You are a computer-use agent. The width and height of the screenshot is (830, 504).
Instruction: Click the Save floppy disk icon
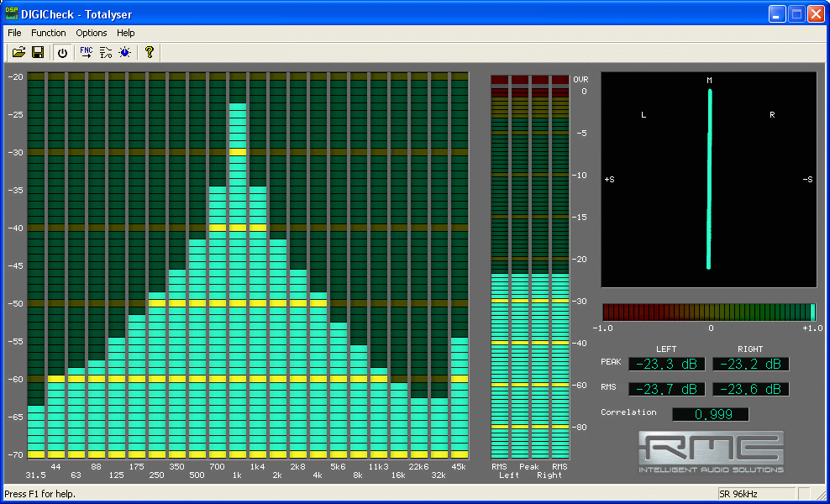point(38,52)
